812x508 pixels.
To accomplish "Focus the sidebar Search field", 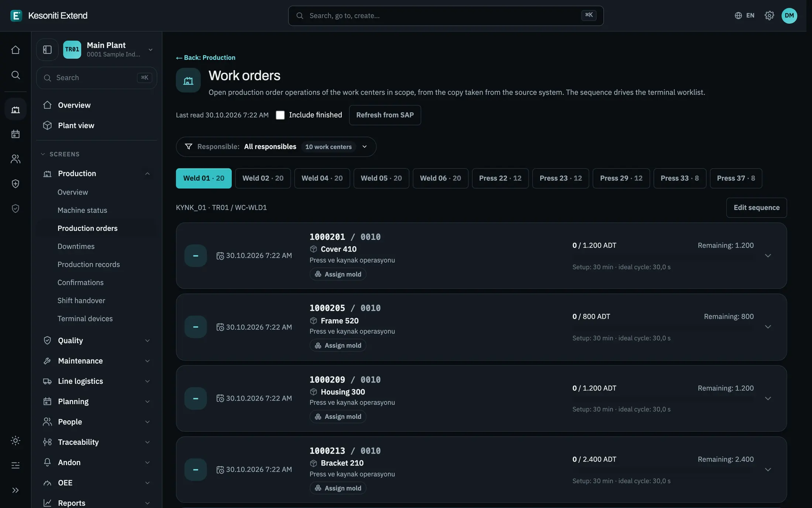I will (97, 78).
